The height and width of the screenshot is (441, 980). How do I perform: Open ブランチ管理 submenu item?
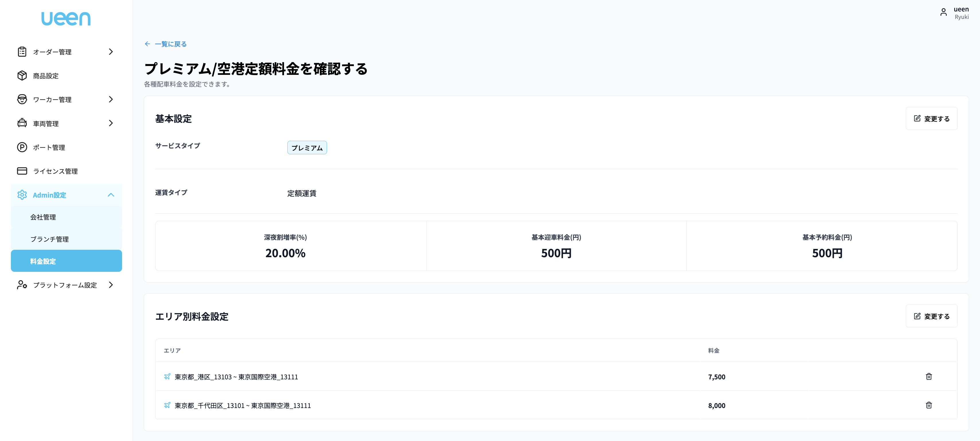coord(50,239)
